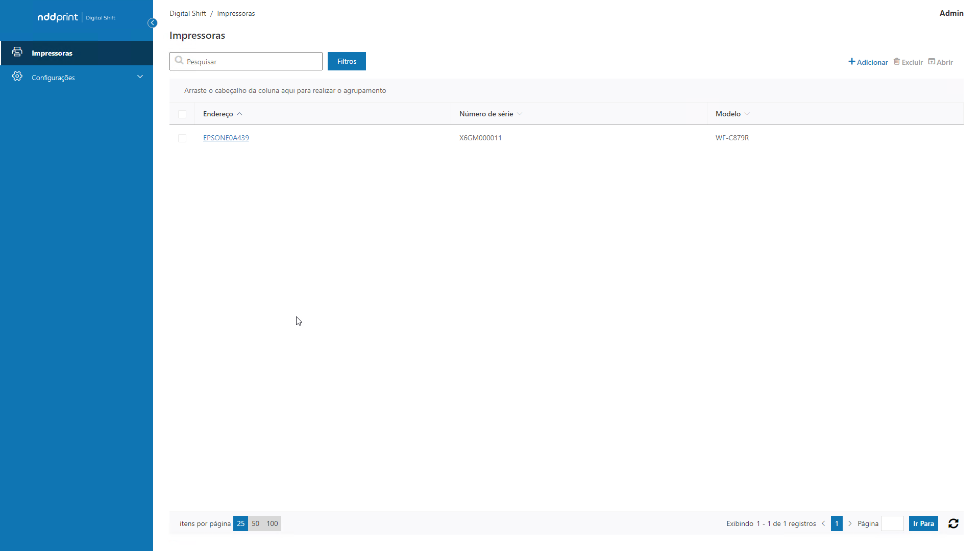Image resolution: width=980 pixels, height=551 pixels.
Task: Open Modelo column dropdown arrow
Action: pyautogui.click(x=747, y=114)
